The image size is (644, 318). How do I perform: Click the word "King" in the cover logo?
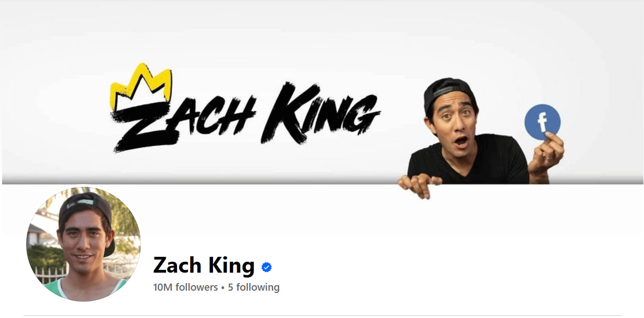tap(321, 112)
